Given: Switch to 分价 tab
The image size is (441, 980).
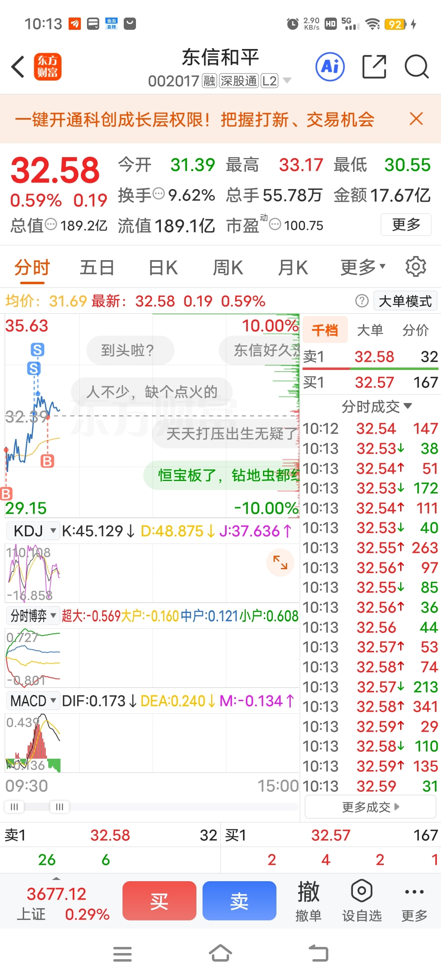Looking at the screenshot, I should coord(415,330).
